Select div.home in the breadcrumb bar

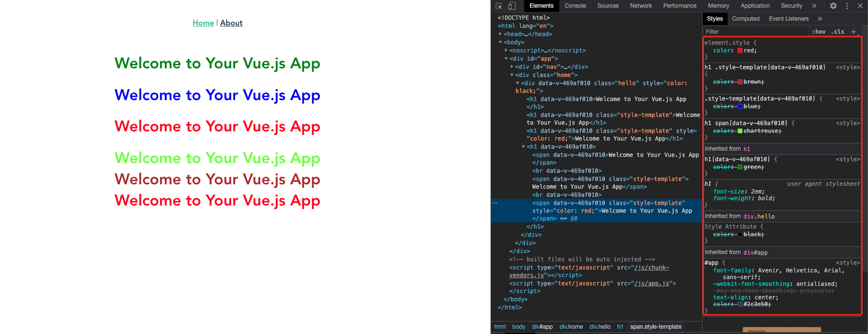(571, 327)
